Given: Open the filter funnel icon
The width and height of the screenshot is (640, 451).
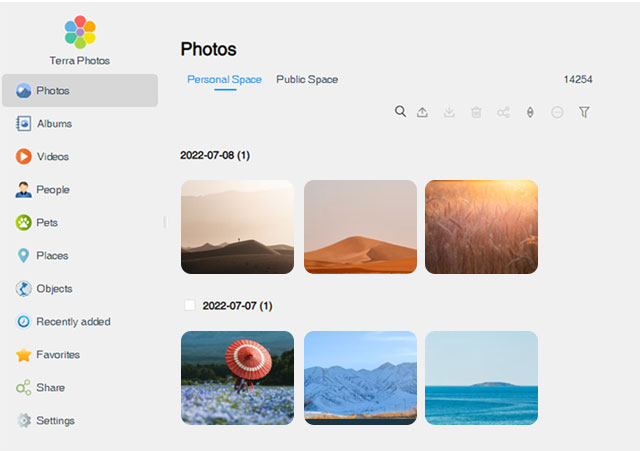Looking at the screenshot, I should 584,112.
